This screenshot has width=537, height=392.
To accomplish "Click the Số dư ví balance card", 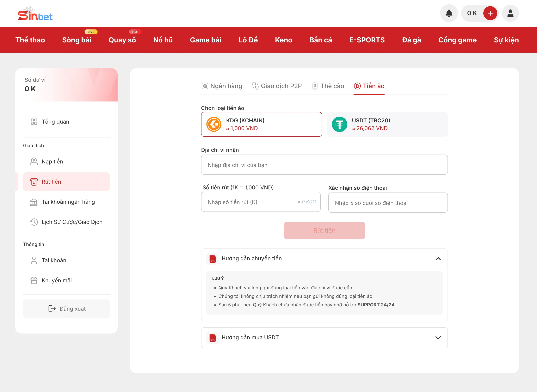I will tap(66, 85).
